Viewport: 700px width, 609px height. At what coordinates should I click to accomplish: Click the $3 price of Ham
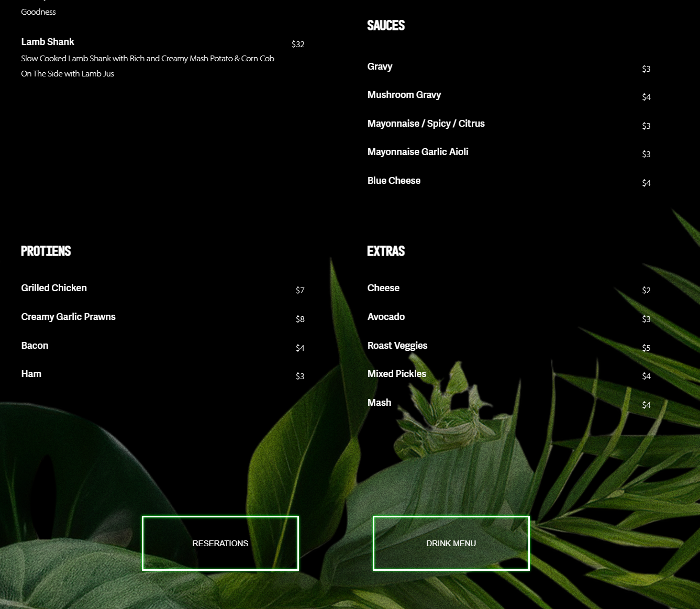click(300, 377)
